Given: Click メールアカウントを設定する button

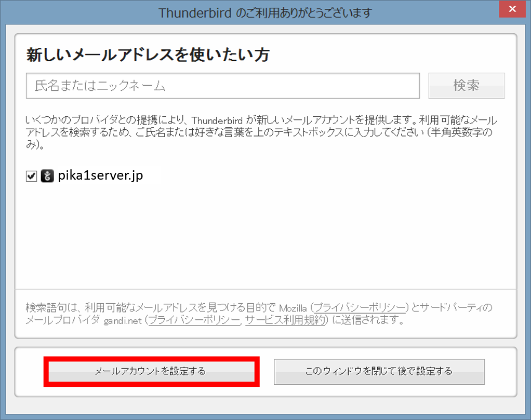Looking at the screenshot, I should coord(151,371).
